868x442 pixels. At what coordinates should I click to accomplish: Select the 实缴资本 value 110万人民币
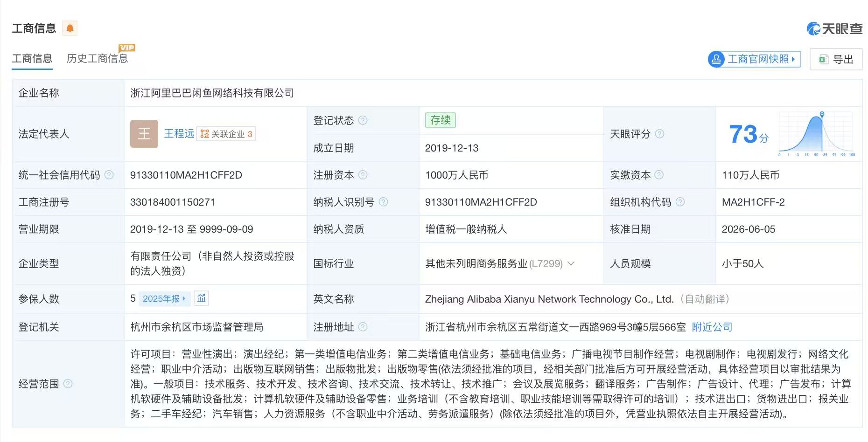pos(751,175)
